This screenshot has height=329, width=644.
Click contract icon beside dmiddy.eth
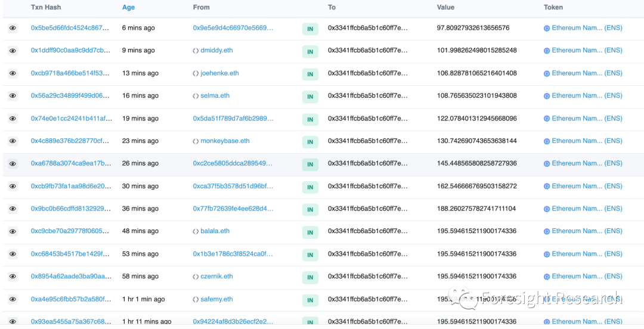pos(196,51)
